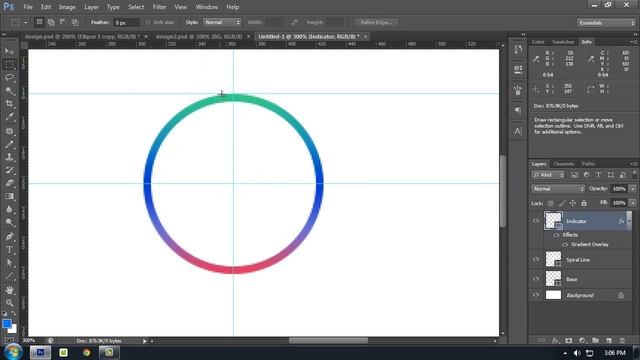Switch to the design2.psd document tab

tap(199, 36)
